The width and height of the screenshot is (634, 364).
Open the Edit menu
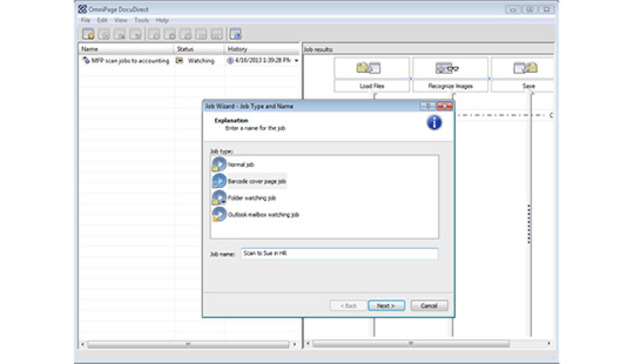click(x=102, y=20)
